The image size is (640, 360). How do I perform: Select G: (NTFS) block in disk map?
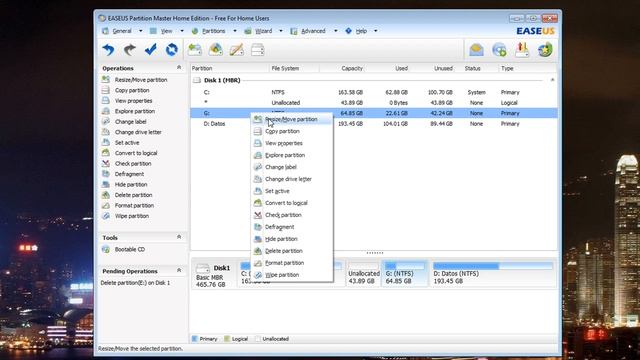[x=404, y=273]
